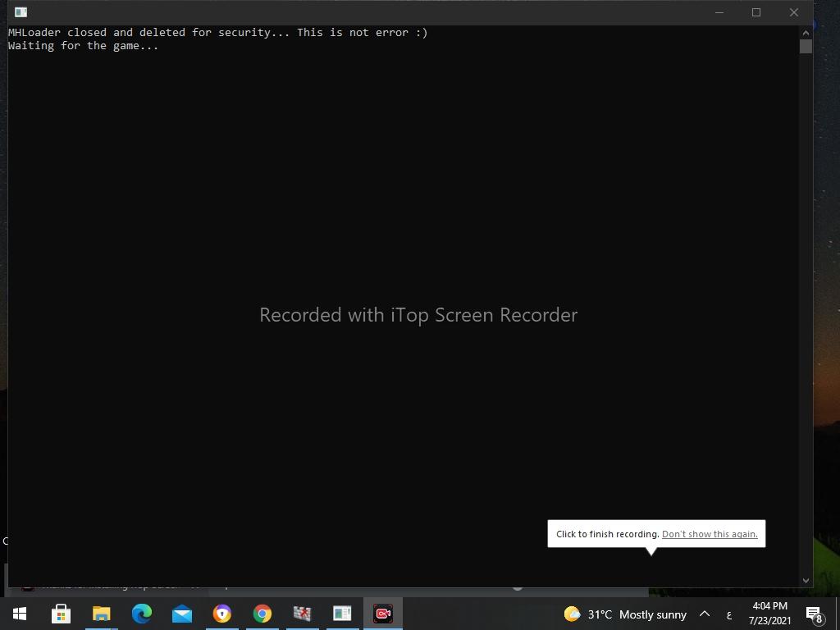Click the 'MHLoader closed and deleted' console line
The height and width of the screenshot is (630, 840).
[x=217, y=33]
